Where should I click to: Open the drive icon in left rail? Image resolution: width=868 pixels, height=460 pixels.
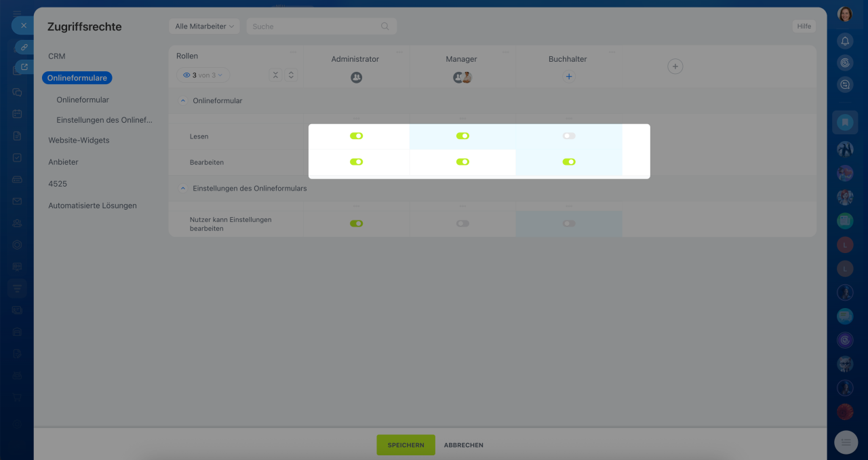(17, 179)
